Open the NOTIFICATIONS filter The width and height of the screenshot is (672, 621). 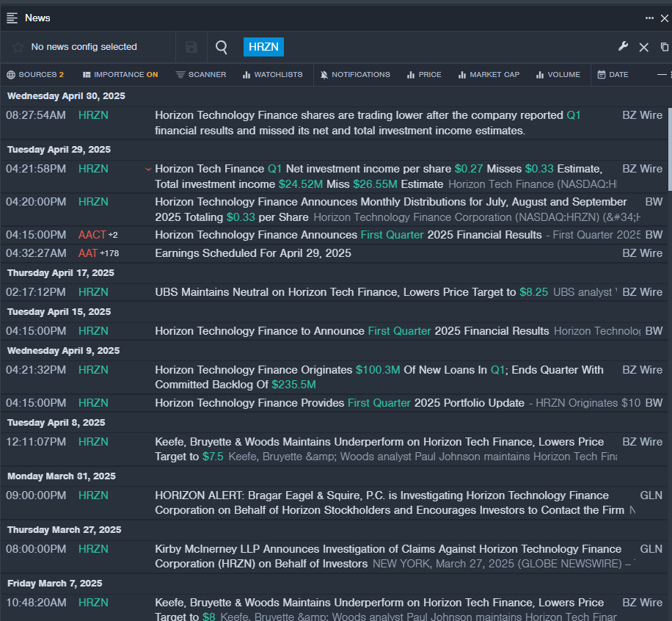(355, 75)
